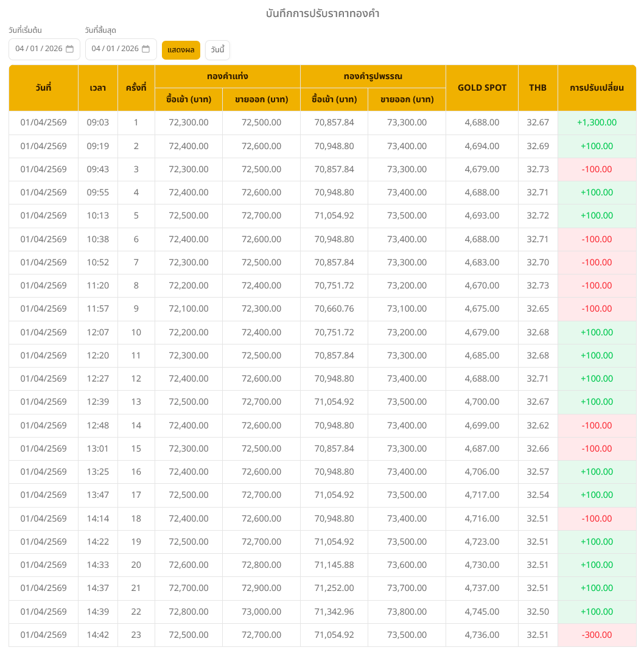Select the 73,000.00 gold bar sell price
The image size is (644, 650).
point(261,612)
